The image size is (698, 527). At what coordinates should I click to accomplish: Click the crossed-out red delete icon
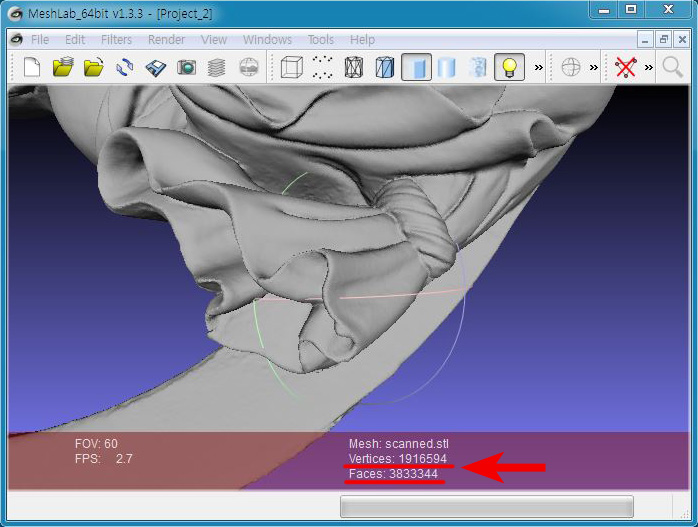click(x=626, y=67)
